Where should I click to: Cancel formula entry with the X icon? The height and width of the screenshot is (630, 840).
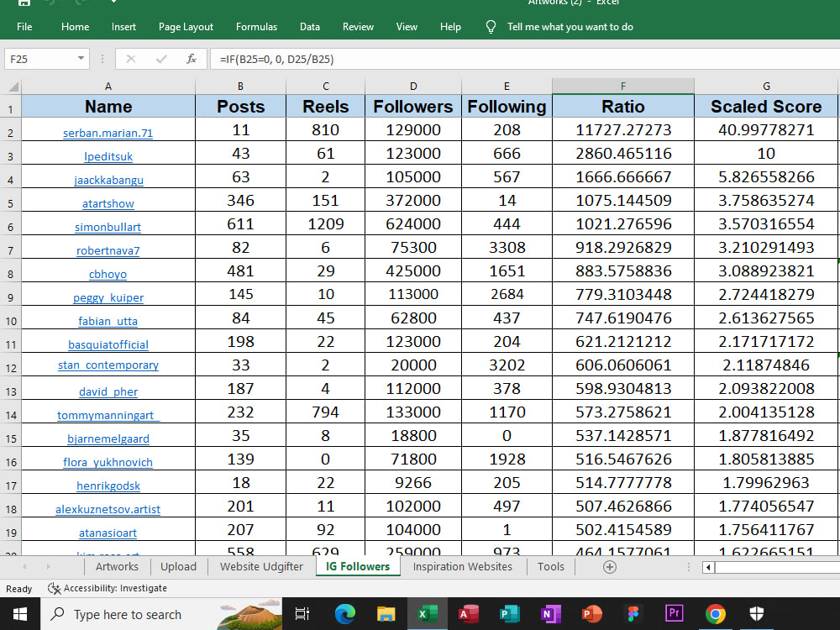pos(131,59)
